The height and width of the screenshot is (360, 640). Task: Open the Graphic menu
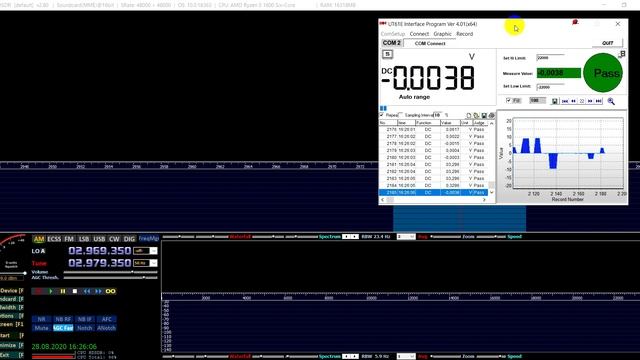pos(442,34)
